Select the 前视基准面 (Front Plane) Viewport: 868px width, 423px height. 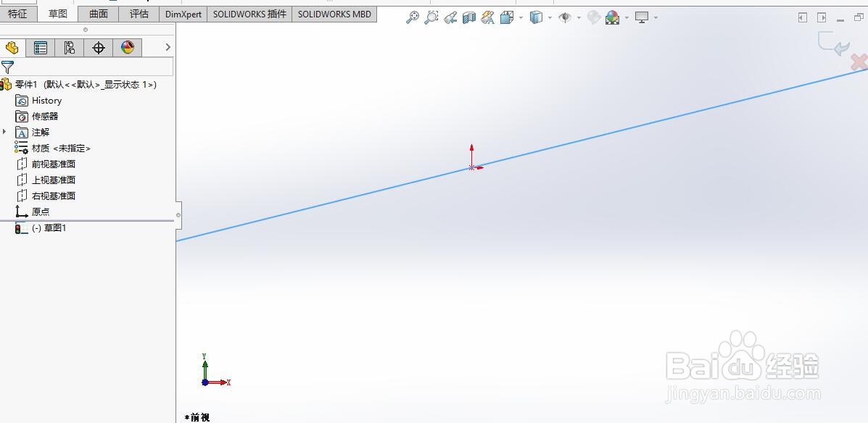[53, 164]
